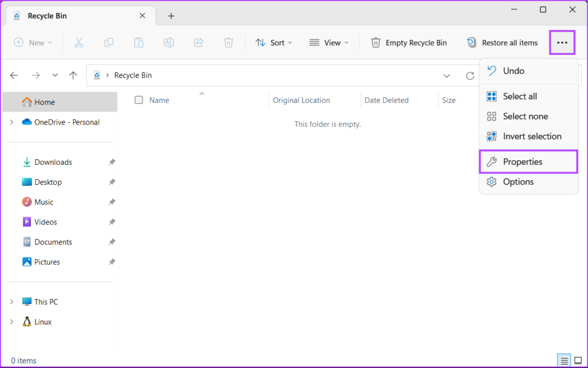This screenshot has width=588, height=368.
Task: Click the Delete trash icon in toolbar
Action: 229,42
